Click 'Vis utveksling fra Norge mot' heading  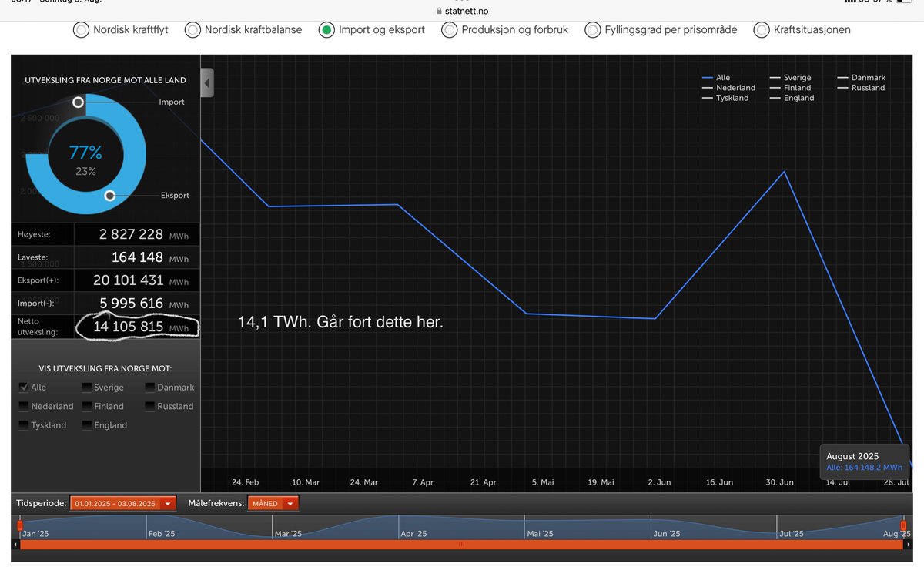tap(105, 368)
